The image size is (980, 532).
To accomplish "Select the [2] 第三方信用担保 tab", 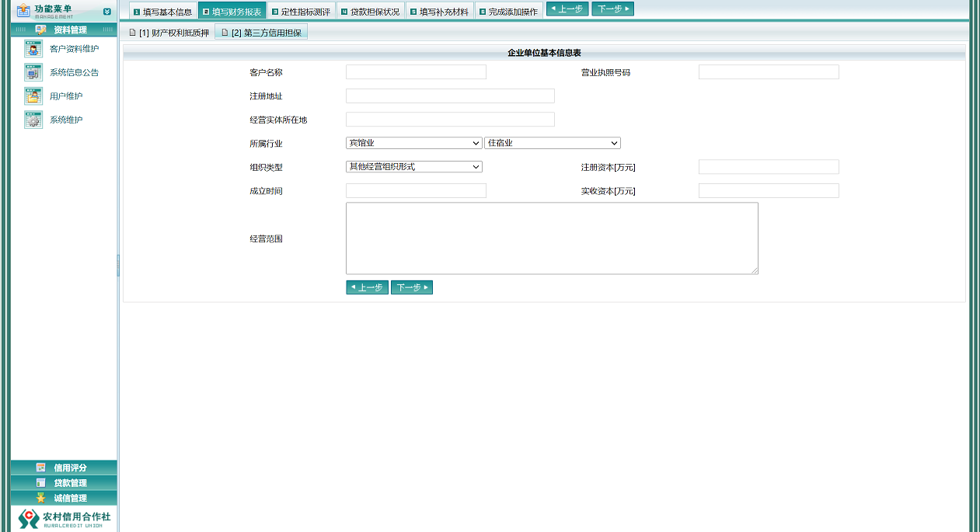I will pos(260,32).
